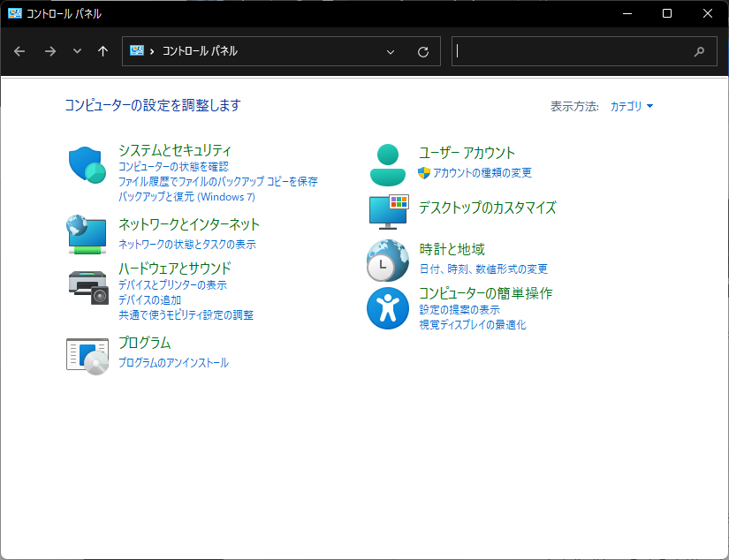Close the Control Panel window
The image size is (729, 560).
click(x=708, y=13)
